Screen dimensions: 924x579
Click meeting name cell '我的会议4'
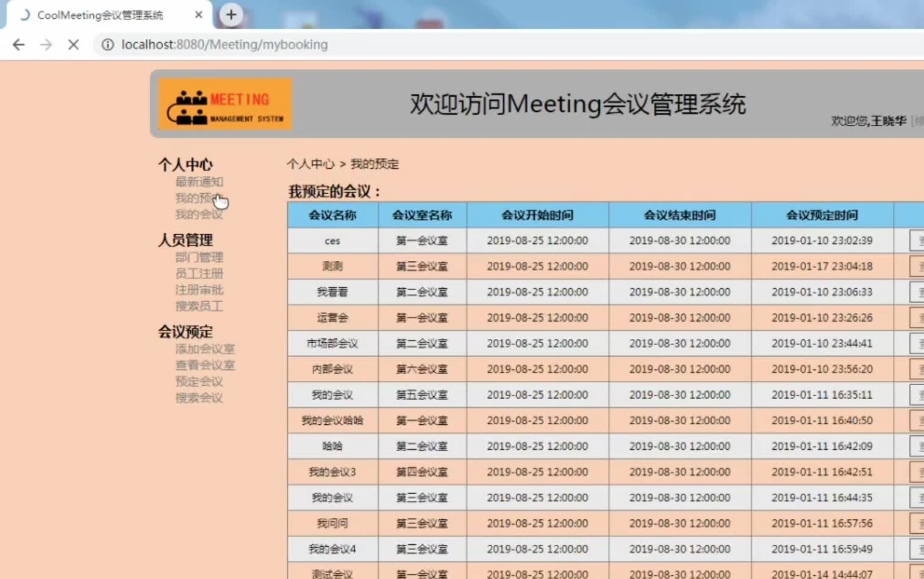click(x=332, y=549)
